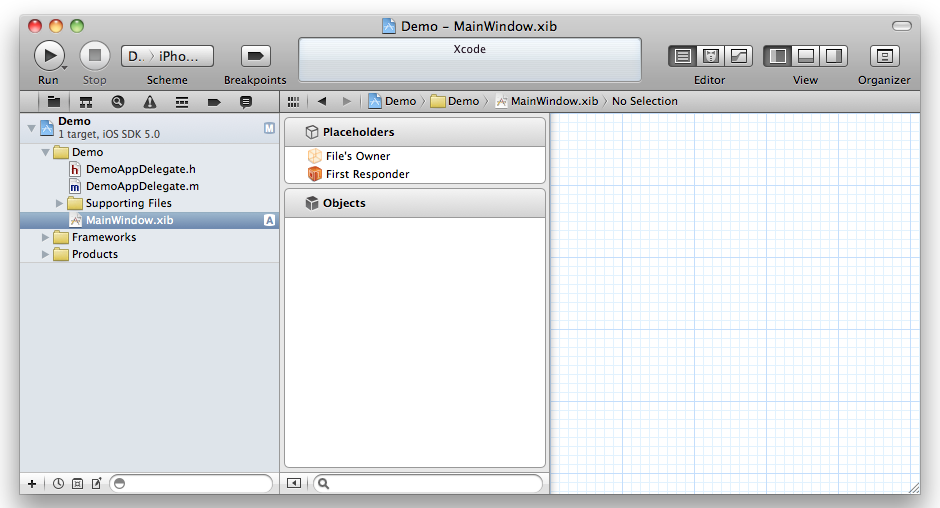Switch to the Assistant editor
The height and width of the screenshot is (508, 940).
[710, 56]
